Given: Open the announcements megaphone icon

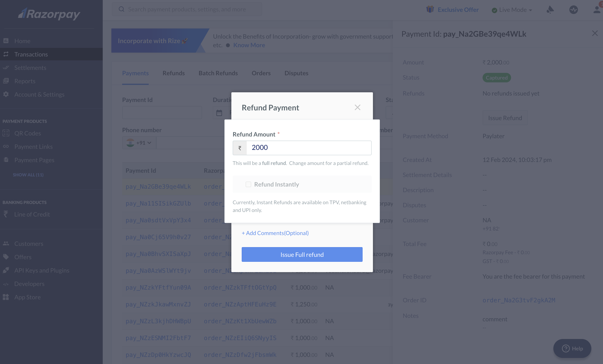Looking at the screenshot, I should pyautogui.click(x=550, y=9).
